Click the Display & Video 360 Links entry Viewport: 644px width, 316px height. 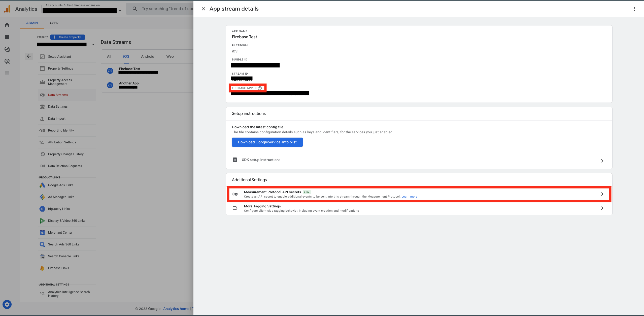coord(66,220)
